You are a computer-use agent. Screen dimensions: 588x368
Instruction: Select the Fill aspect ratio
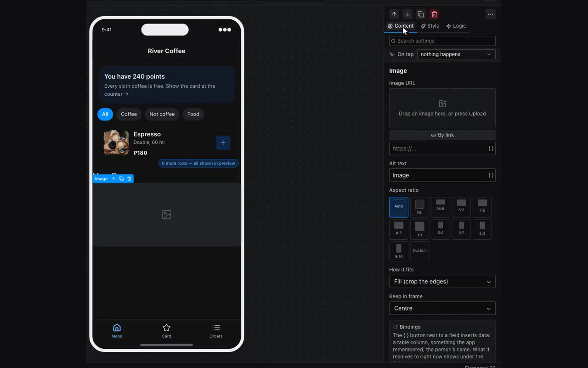tap(419, 207)
